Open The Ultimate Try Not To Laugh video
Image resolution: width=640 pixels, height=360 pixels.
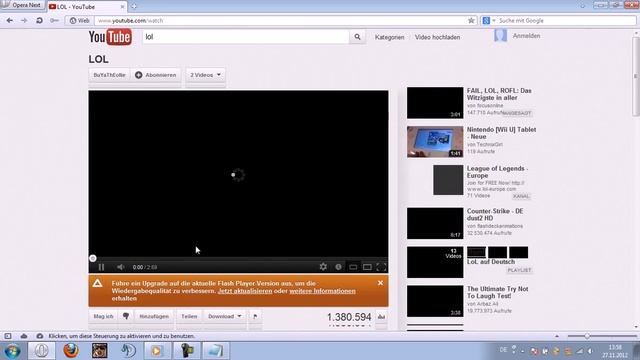point(497,292)
